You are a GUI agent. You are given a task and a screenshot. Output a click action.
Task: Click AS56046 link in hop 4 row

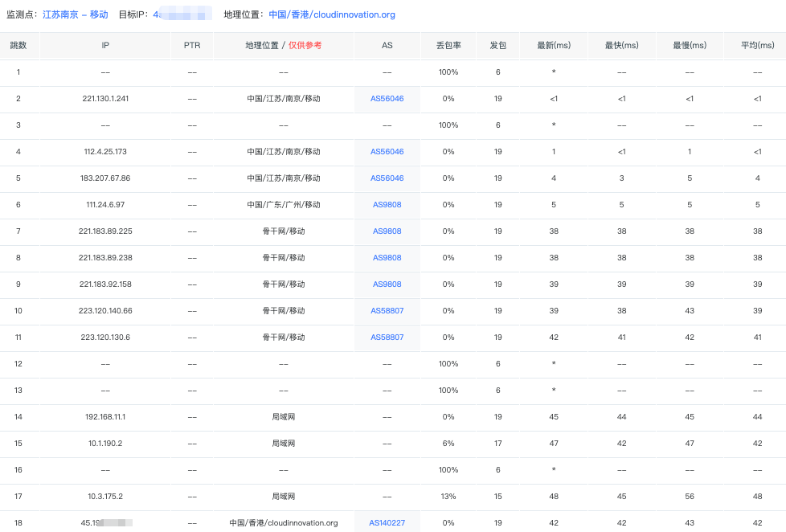(x=387, y=152)
